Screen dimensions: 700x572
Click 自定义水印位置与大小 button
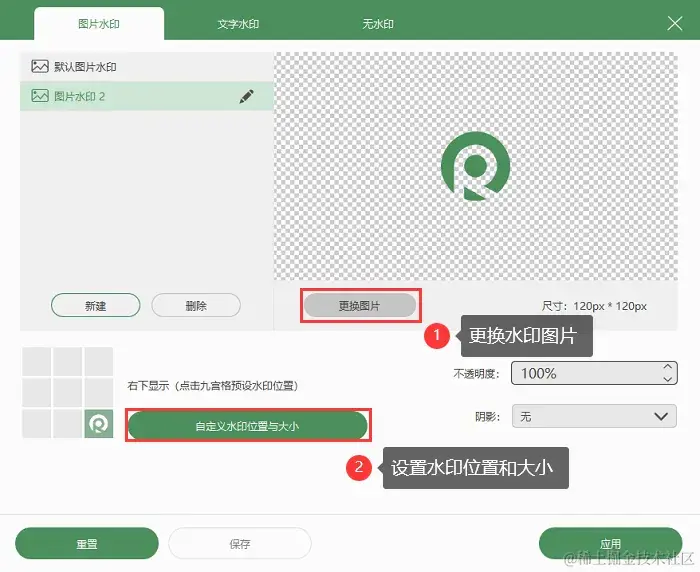248,426
